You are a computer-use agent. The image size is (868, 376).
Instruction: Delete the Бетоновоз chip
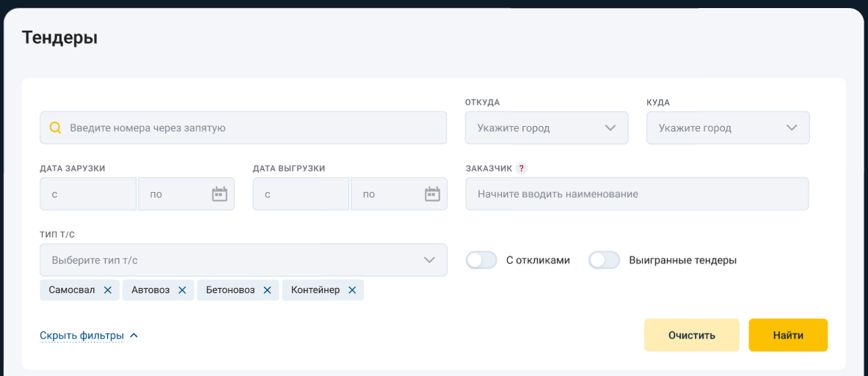(x=267, y=290)
